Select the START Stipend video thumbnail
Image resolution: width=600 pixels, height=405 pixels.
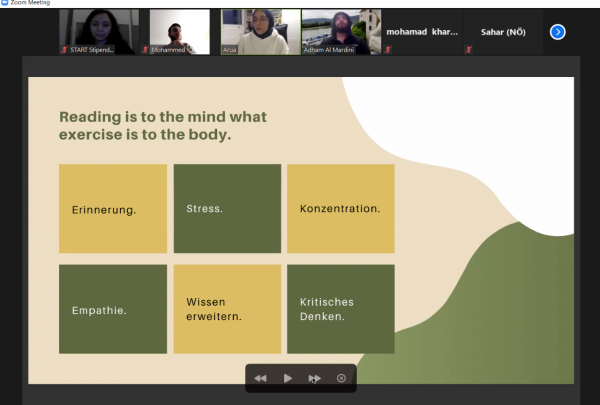100,31
